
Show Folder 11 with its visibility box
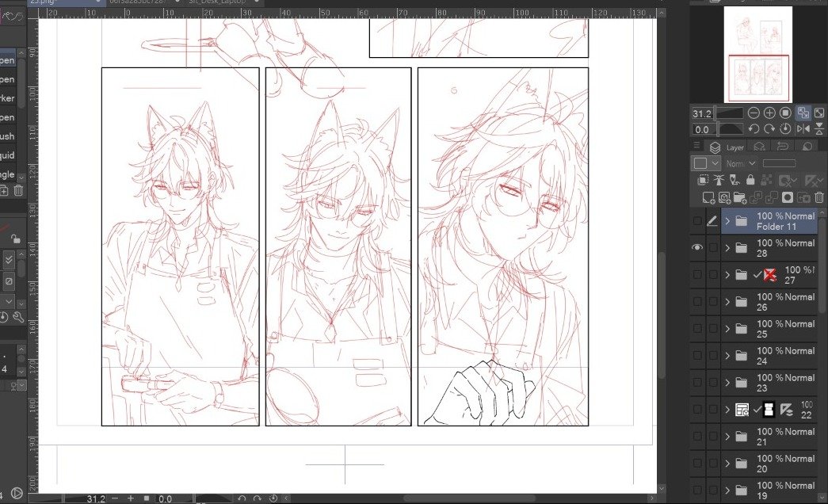(x=697, y=221)
